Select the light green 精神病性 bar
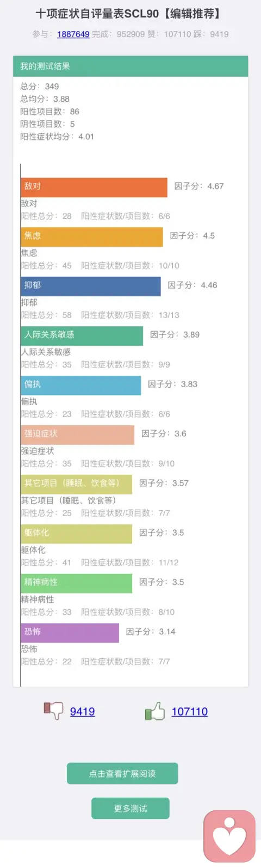The width and height of the screenshot is (261, 868). 76,584
